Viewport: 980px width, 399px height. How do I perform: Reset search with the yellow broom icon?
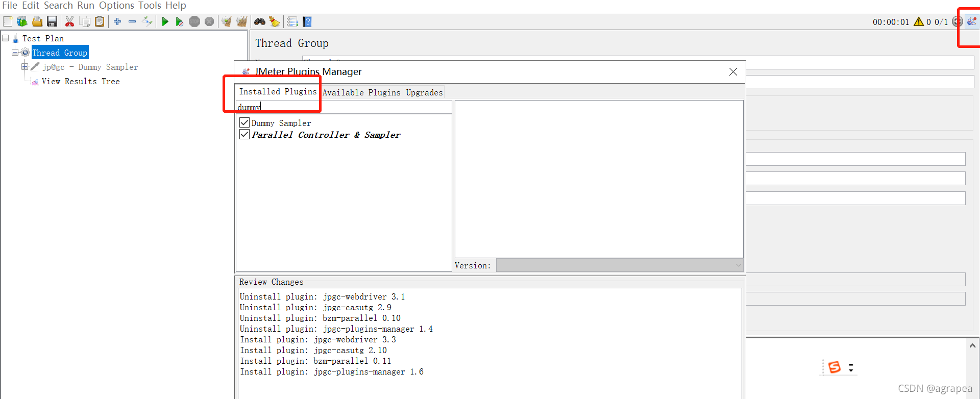tap(275, 21)
